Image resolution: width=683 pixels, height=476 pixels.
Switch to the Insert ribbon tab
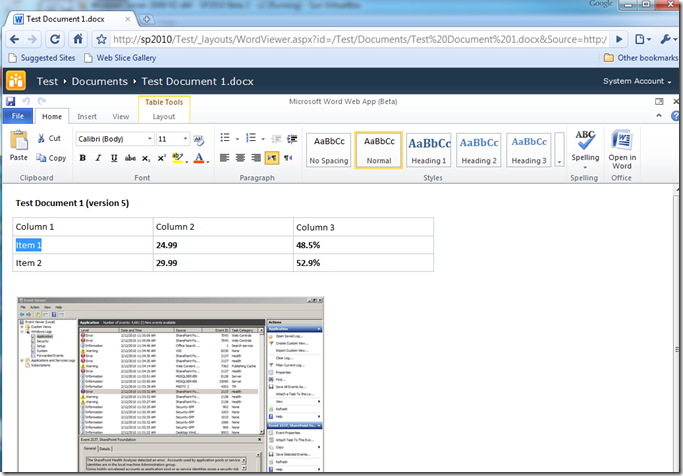87,116
